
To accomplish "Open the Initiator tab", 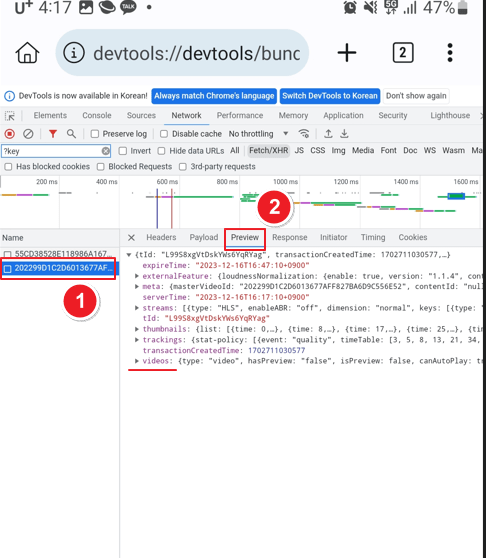I will point(333,237).
